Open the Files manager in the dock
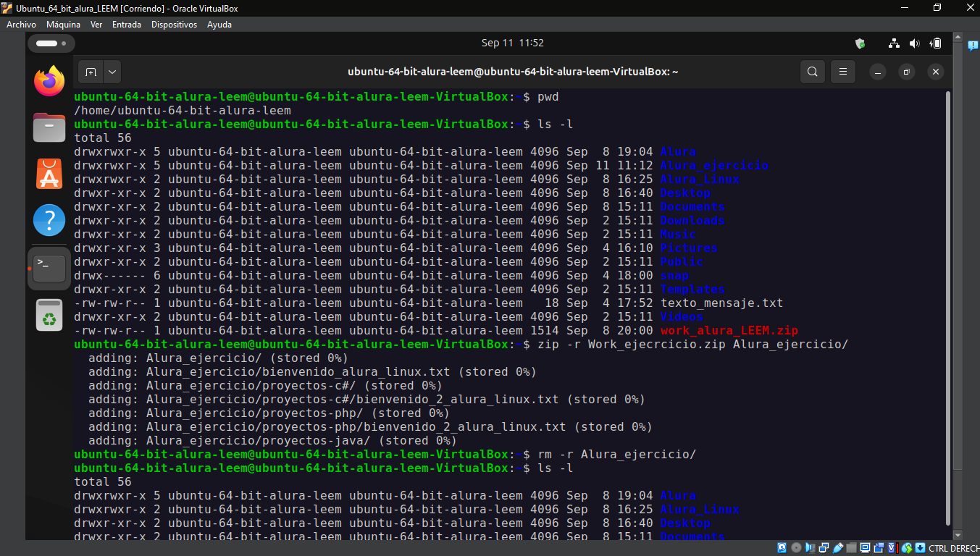The width and height of the screenshot is (980, 556). [x=49, y=127]
